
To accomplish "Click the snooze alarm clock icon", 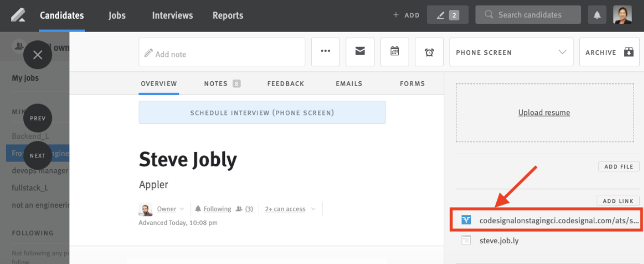I will 429,52.
